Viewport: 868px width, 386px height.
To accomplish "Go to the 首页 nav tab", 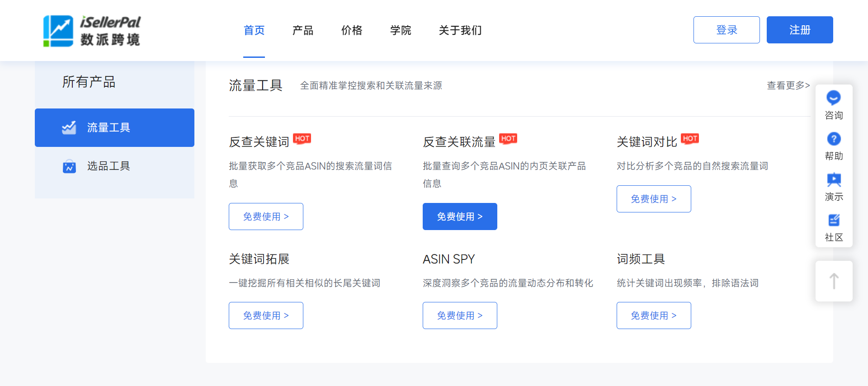I will coord(254,30).
